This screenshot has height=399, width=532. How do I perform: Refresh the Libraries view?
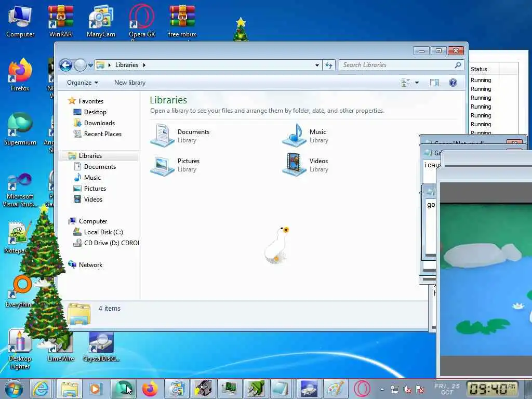tap(329, 65)
